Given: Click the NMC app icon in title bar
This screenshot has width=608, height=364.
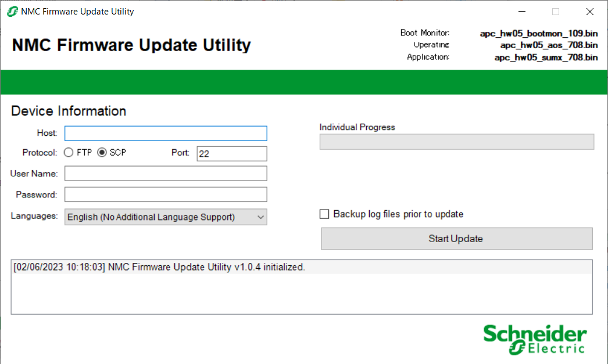Looking at the screenshot, I should click(x=12, y=12).
